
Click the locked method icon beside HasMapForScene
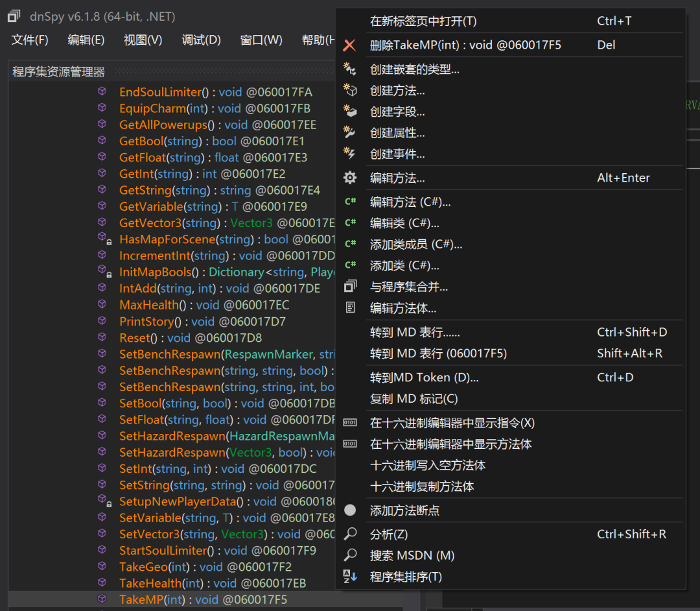[x=104, y=239]
